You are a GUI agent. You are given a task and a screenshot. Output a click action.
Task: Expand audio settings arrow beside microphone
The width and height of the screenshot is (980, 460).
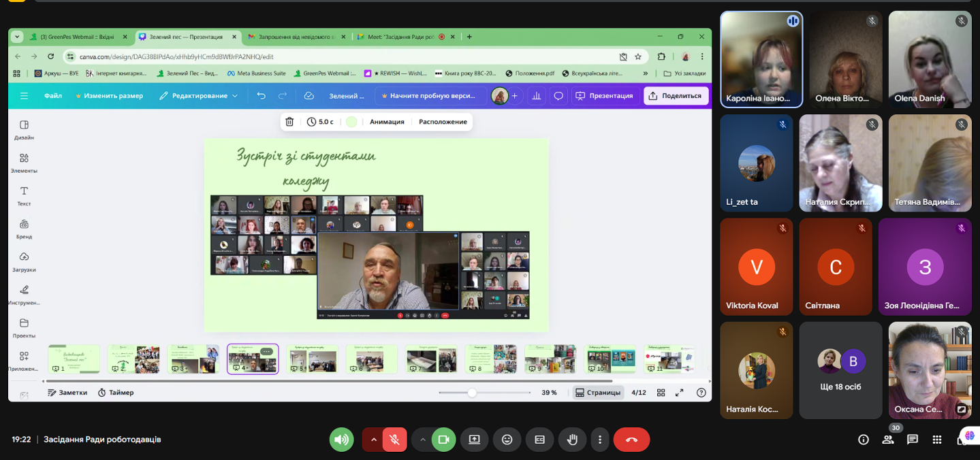point(373,440)
